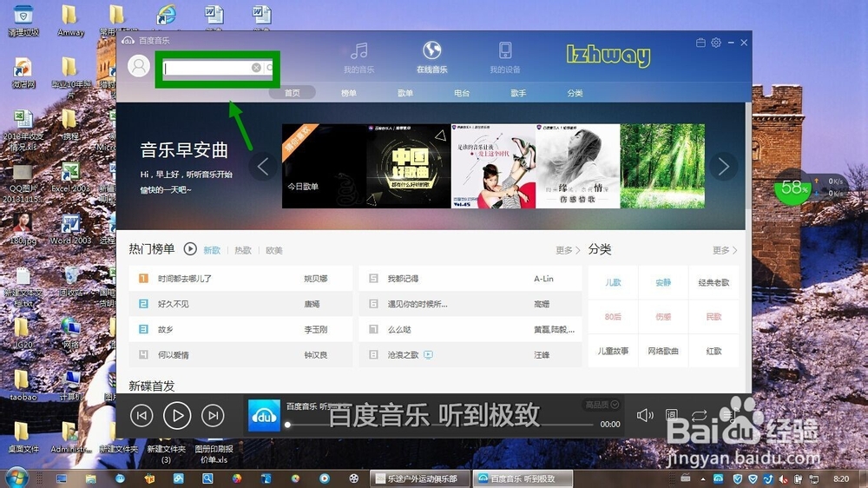Switch to the 榜单 tab
Image resolution: width=868 pixels, height=488 pixels.
[x=349, y=93]
